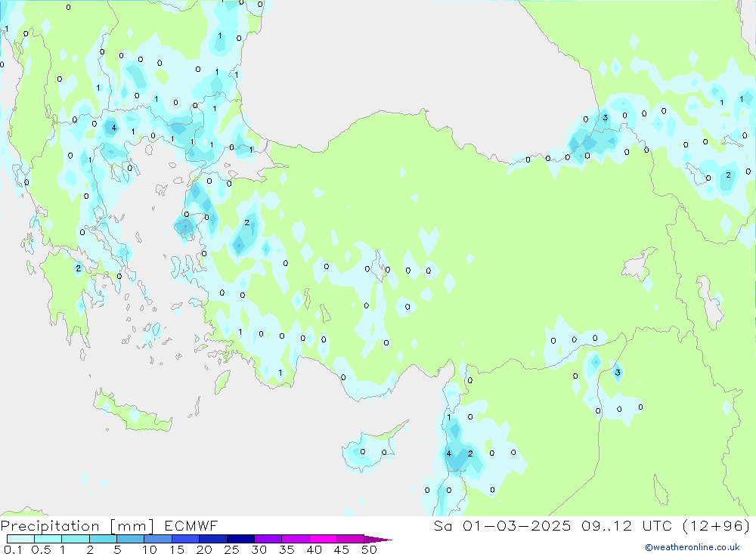This screenshot has height=554, width=756.
Task: Click the '25' legend scale label
Action: coord(231,549)
